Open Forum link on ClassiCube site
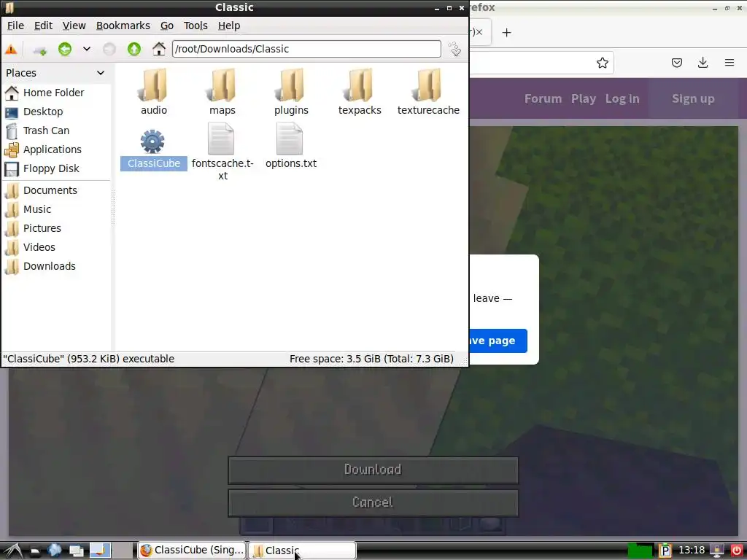 (x=543, y=99)
